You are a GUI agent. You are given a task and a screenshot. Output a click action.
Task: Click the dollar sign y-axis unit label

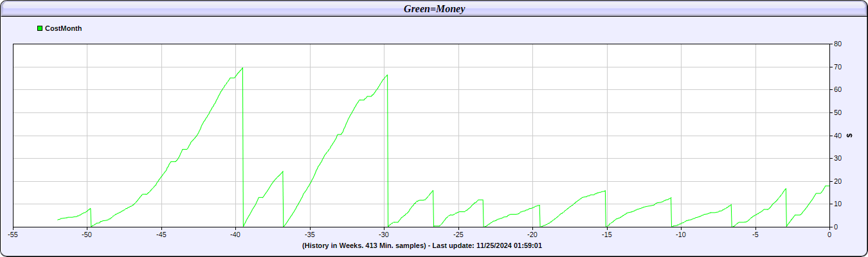850,136
